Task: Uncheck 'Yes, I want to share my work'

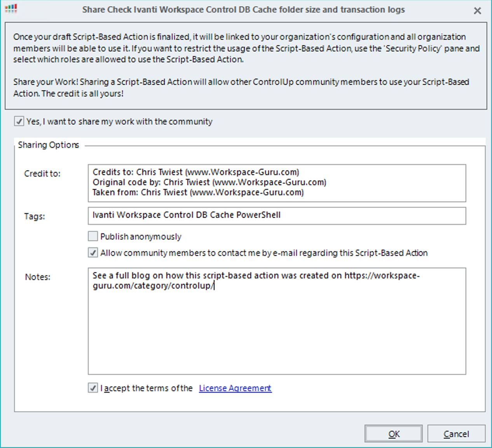Action: pyautogui.click(x=19, y=121)
